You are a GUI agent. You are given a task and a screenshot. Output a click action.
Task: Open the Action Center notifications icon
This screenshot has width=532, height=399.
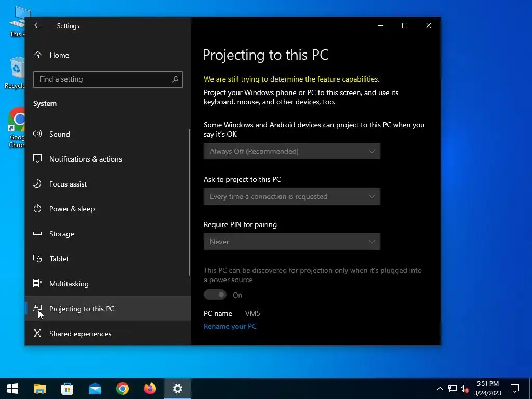pyautogui.click(x=515, y=389)
